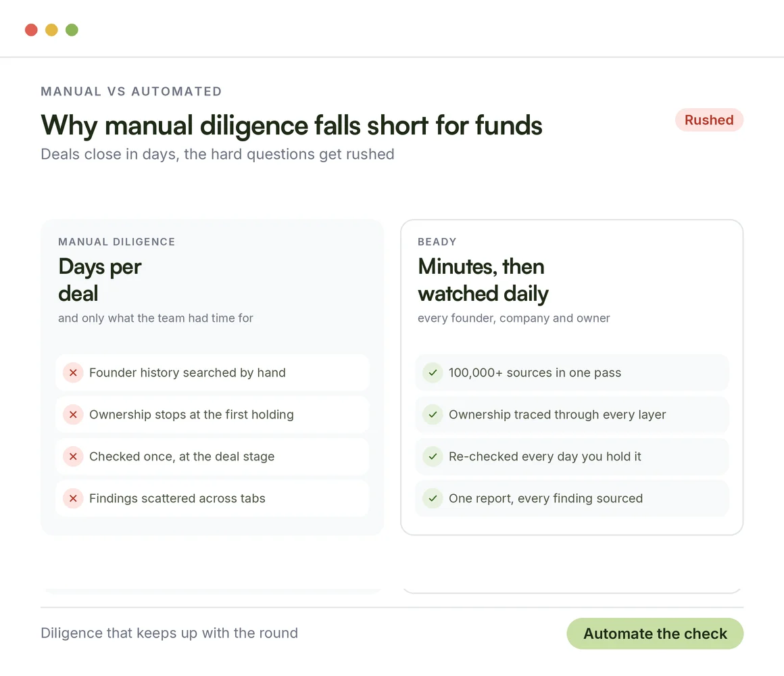Image resolution: width=784 pixels, height=676 pixels.
Task: Click the red X icon beside Findings scattered
Action: (73, 498)
